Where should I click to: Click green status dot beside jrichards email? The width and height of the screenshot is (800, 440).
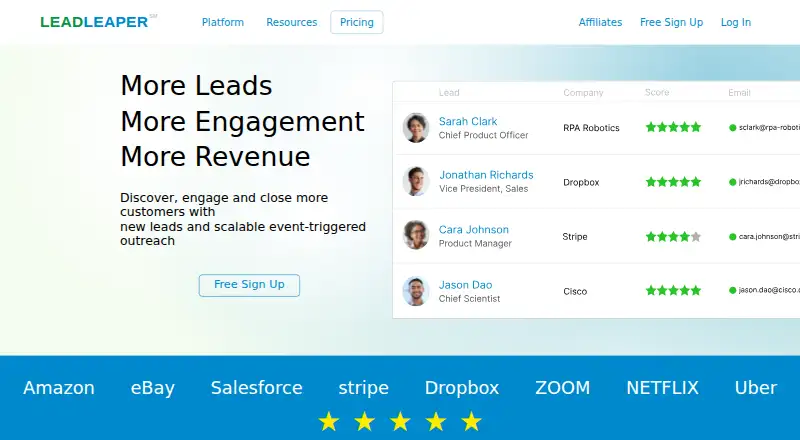tap(733, 182)
